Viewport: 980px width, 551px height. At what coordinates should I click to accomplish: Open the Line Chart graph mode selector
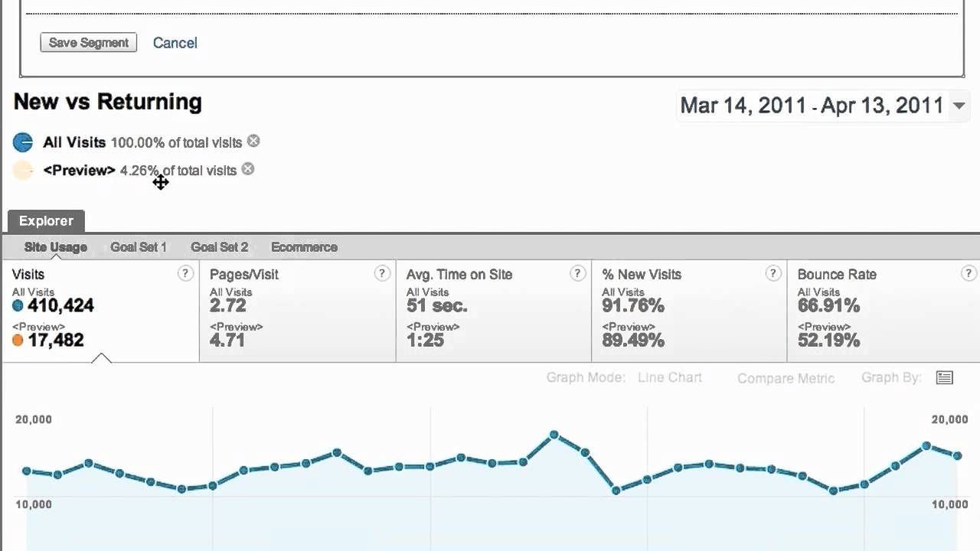[669, 378]
